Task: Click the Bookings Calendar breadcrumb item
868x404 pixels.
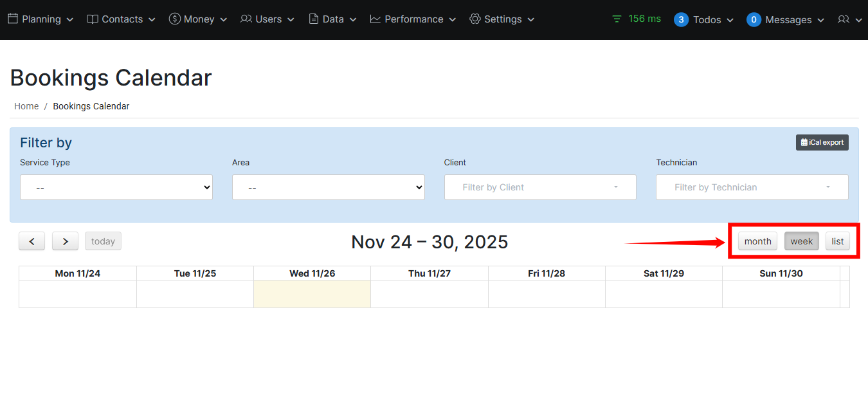Action: click(91, 106)
